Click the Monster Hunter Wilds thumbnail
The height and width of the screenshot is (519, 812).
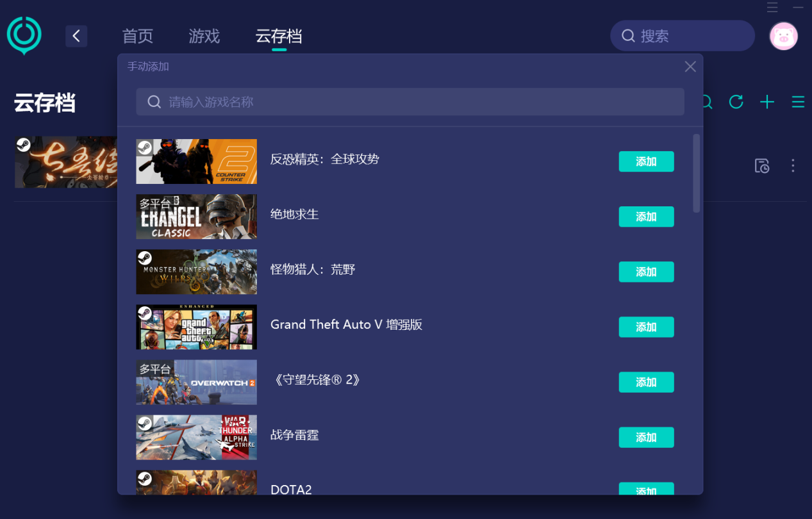[x=196, y=272]
